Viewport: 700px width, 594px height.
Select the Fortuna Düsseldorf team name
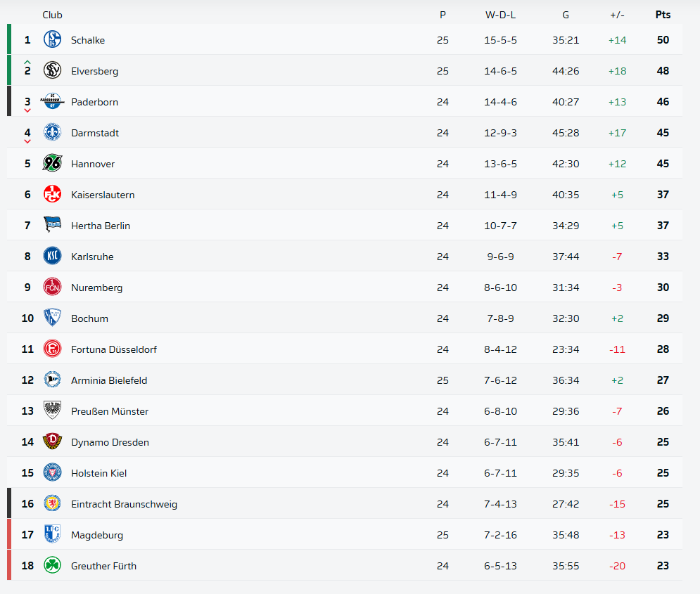(114, 349)
